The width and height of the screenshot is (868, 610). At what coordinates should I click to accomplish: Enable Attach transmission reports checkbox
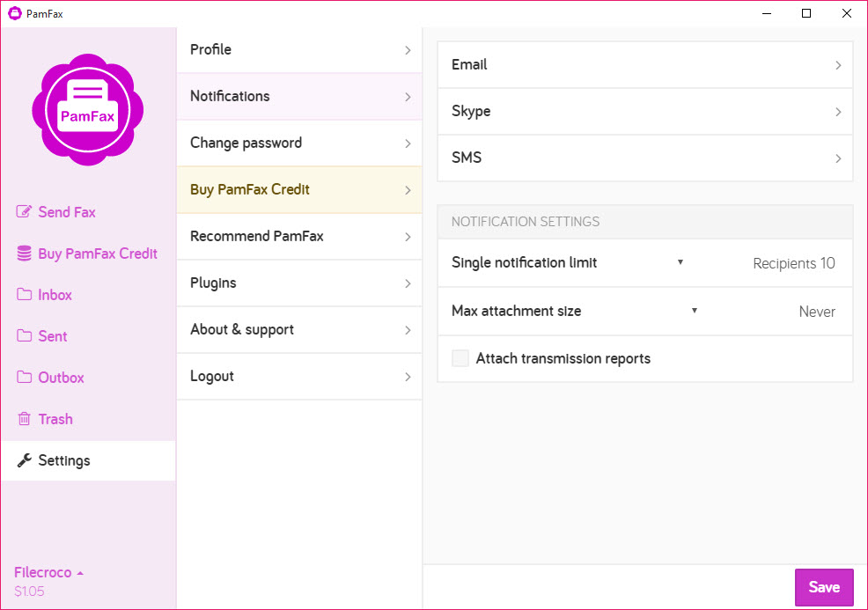pyautogui.click(x=460, y=358)
